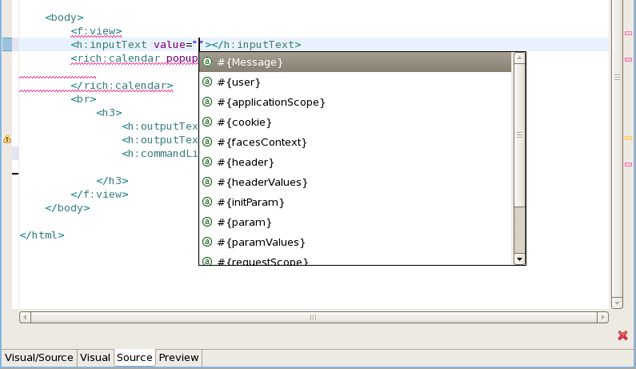Viewport: 636px width, 369px height.
Task: Choose #{user} from the autocomplete list
Action: point(355,82)
